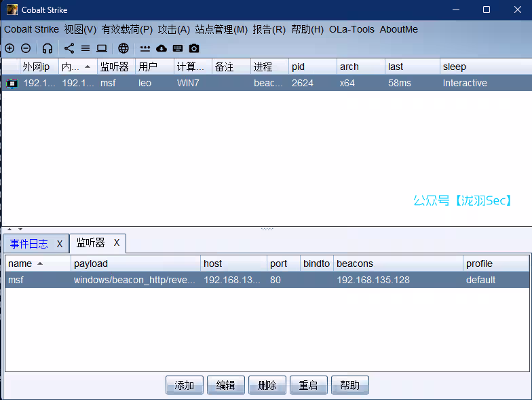532x400 pixels.
Task: Close the 监听器 tab with X
Action: click(117, 242)
